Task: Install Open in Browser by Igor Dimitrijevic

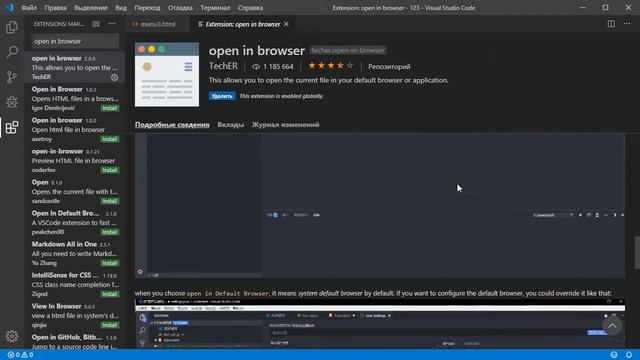Action: pyautogui.click(x=110, y=108)
